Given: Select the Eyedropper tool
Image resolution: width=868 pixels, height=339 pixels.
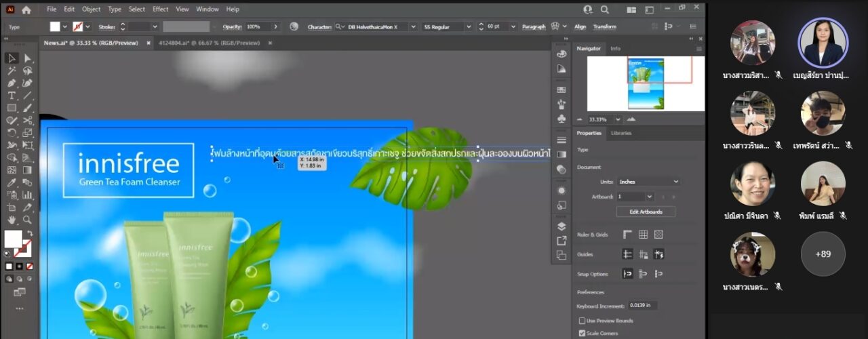Looking at the screenshot, I should [x=12, y=182].
